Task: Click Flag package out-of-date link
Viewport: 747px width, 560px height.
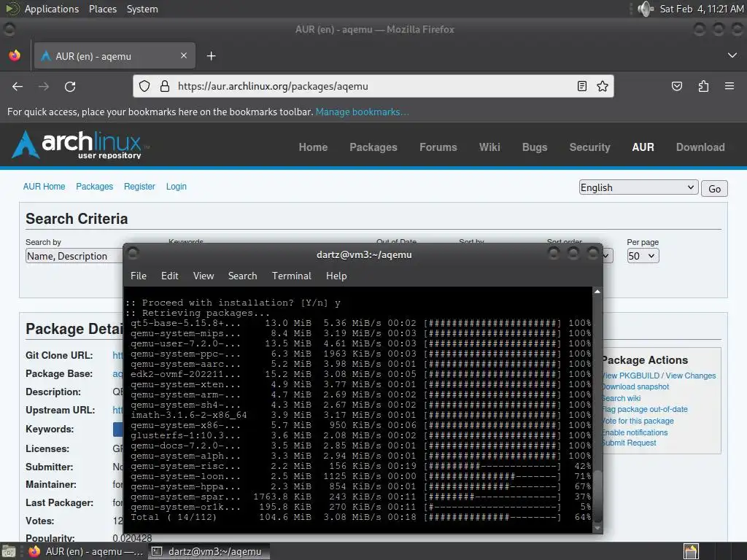Action: coord(645,409)
